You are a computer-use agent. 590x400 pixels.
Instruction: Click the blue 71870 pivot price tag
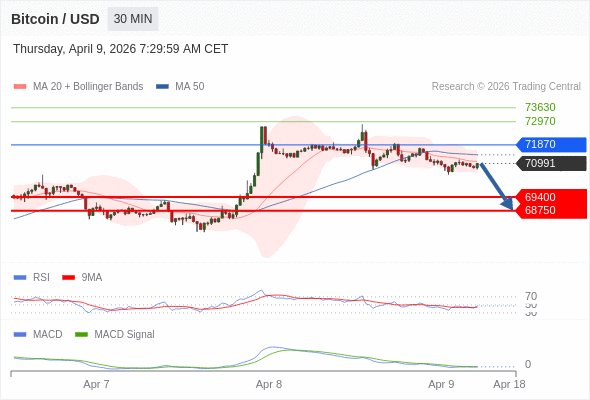[x=551, y=144]
